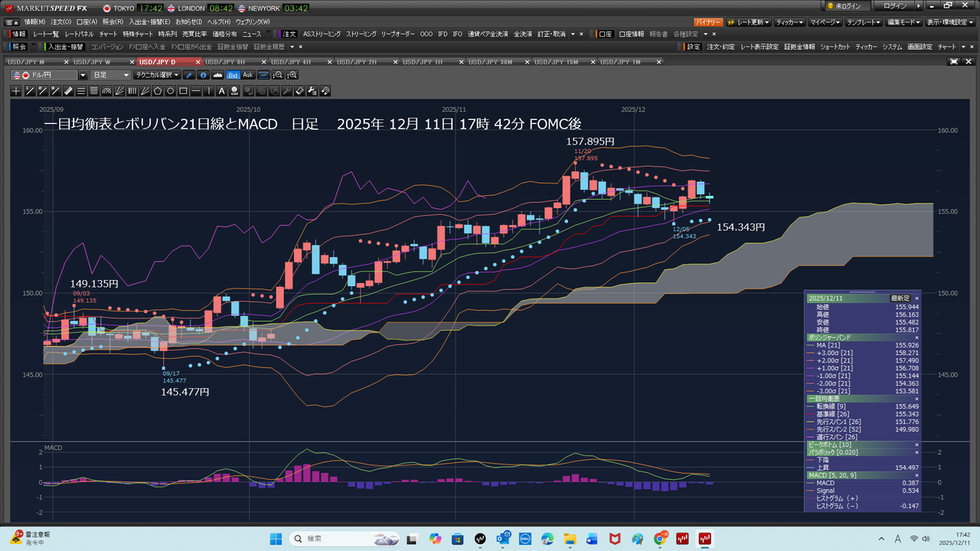Click the orange バイナリー button
The width and height of the screenshot is (980, 551).
click(707, 22)
